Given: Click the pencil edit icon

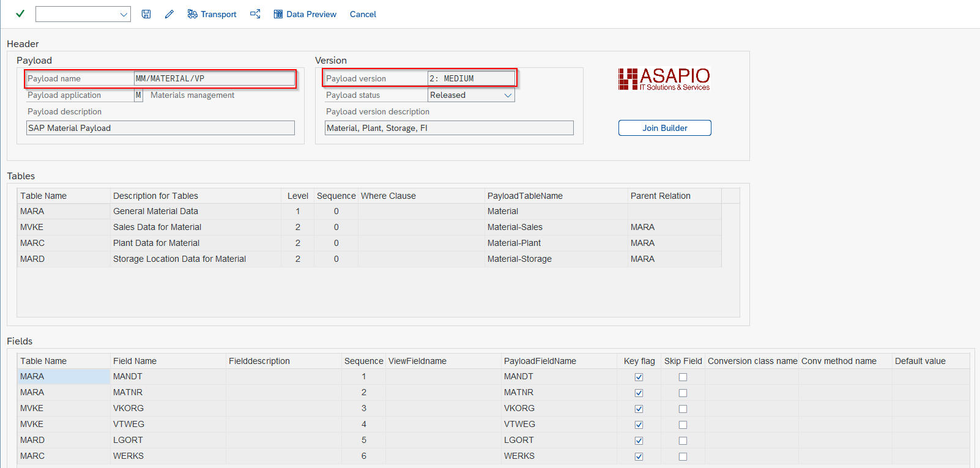Looking at the screenshot, I should coord(169,14).
